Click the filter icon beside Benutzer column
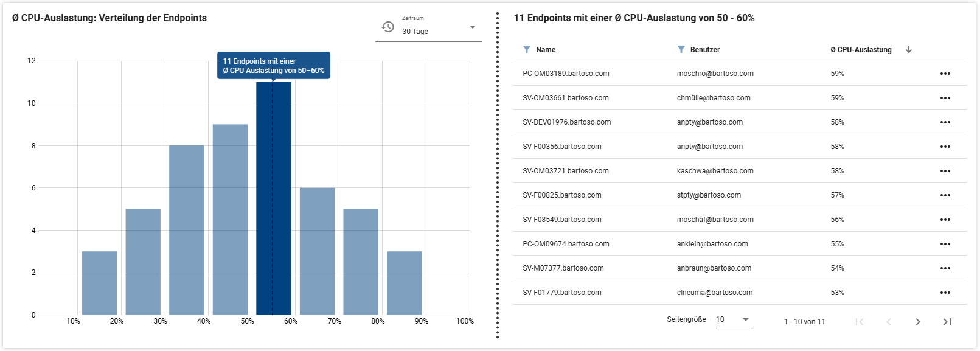980x351 pixels. [x=681, y=49]
